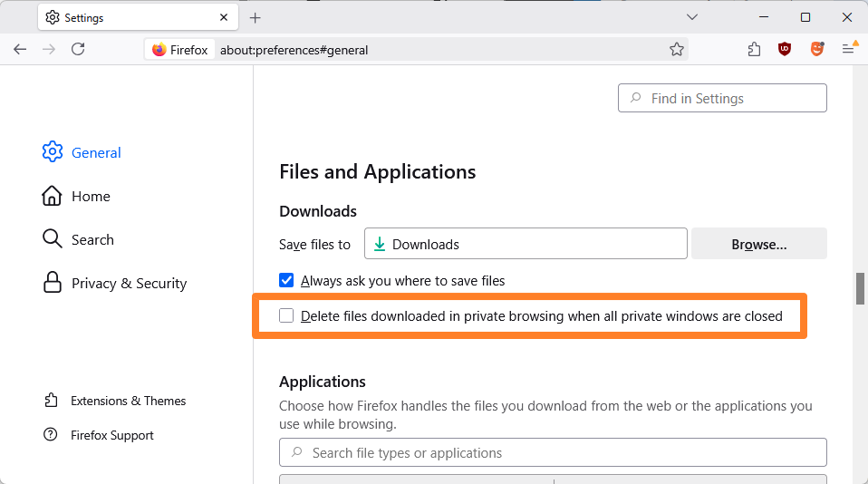
Task: Uncheck Always ask you where to save files
Action: pyautogui.click(x=286, y=281)
